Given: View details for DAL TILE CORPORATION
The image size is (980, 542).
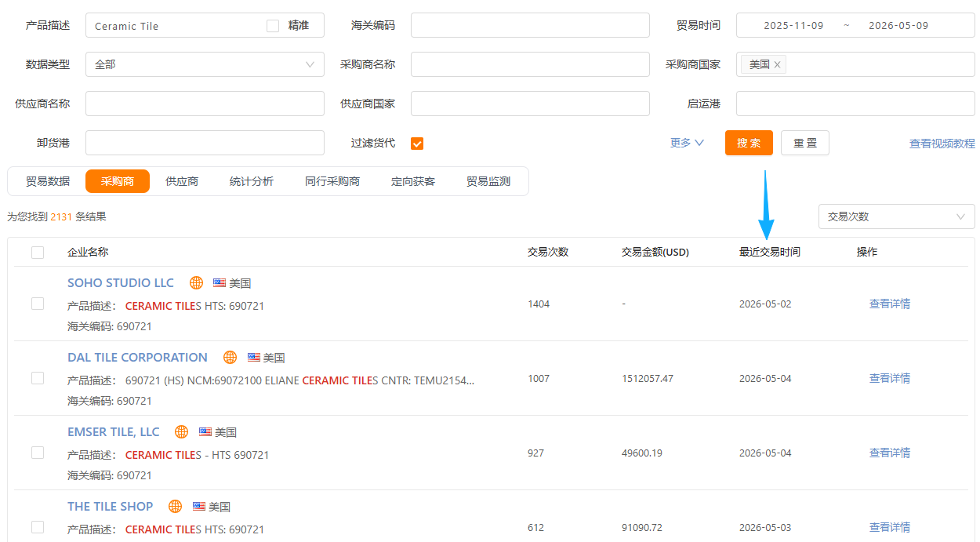Looking at the screenshot, I should pyautogui.click(x=890, y=378).
